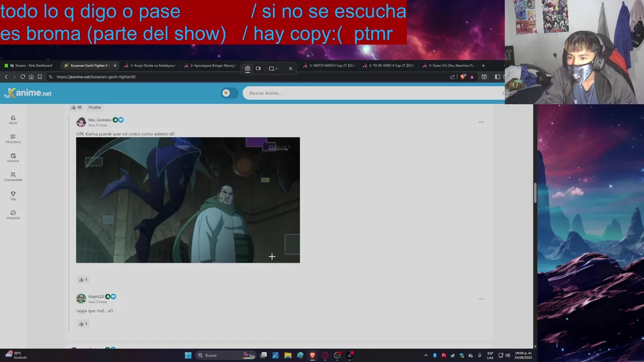Focus the Buscar Anime search field

click(x=373, y=93)
